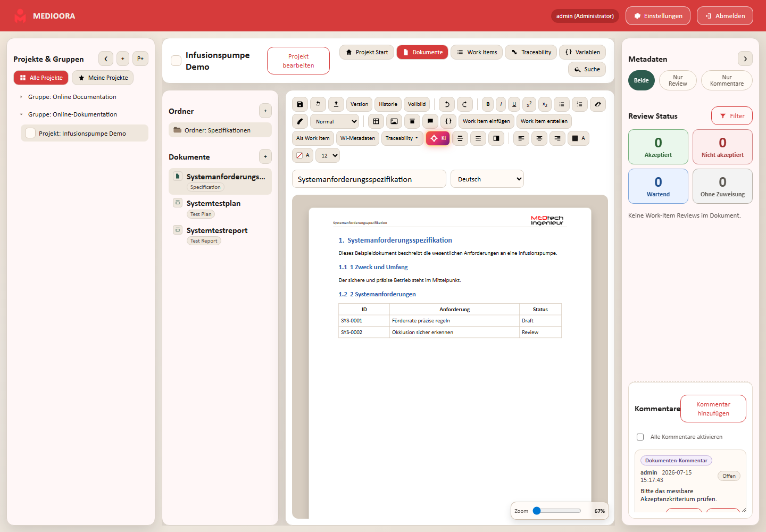Align text left
Image resolution: width=766 pixels, height=532 pixels.
521,138
